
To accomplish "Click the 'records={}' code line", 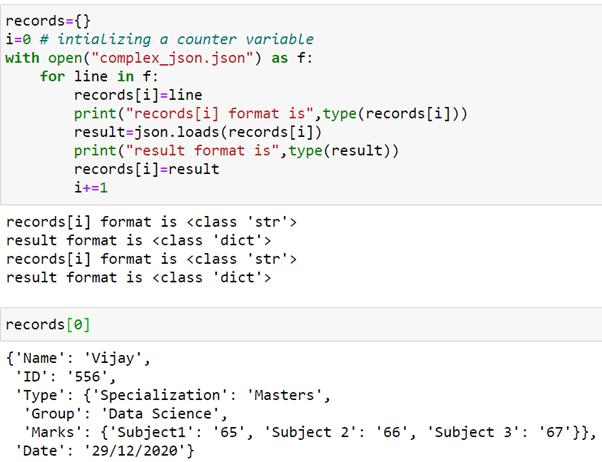I will [48, 21].
